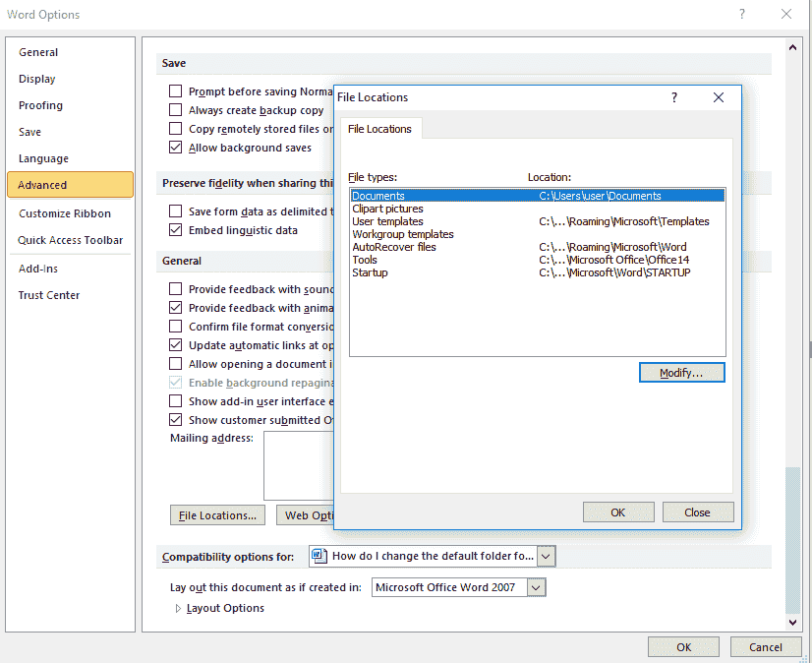Click the Word document icon in compatibility dropdown
Viewport: 812px width, 663px height.
coord(319,556)
